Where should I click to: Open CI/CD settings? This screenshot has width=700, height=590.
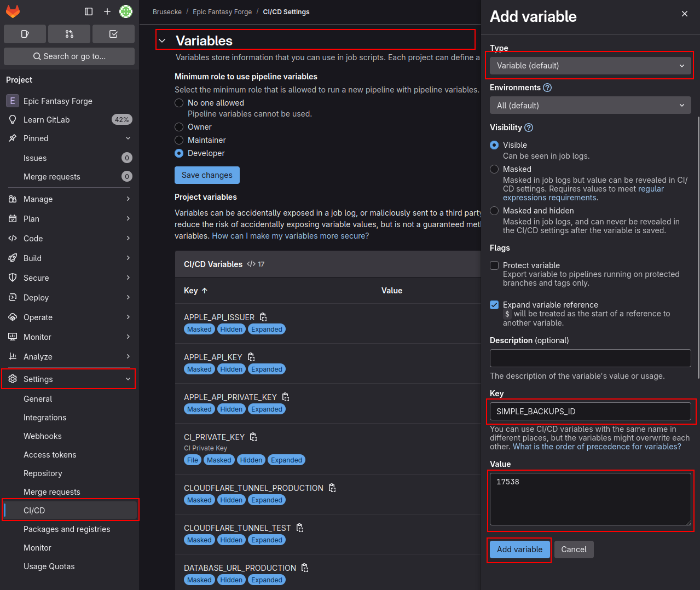(68, 511)
